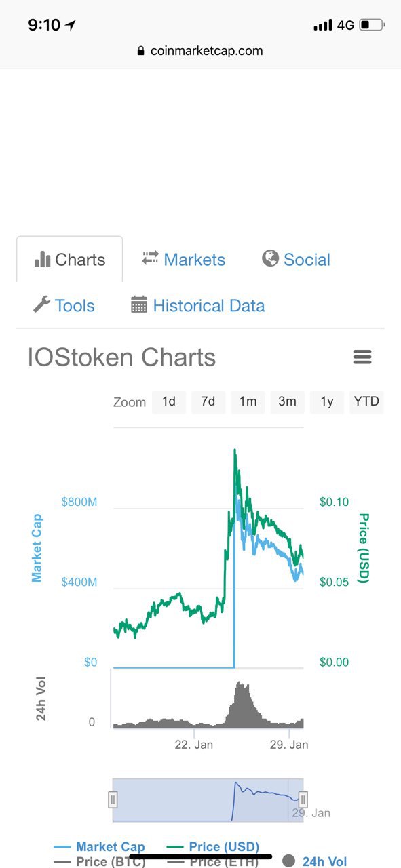Tap the location arrow in status bar
The height and width of the screenshot is (868, 401).
(x=70, y=26)
